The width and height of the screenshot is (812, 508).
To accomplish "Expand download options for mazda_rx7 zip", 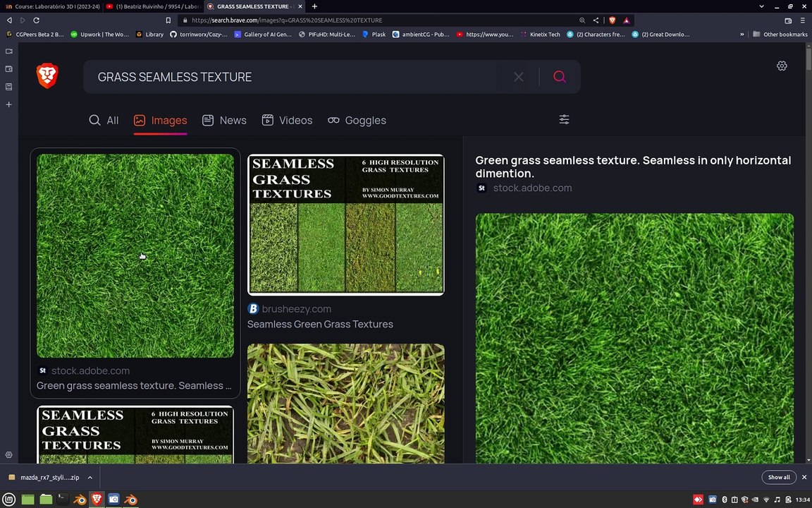I will coord(90,478).
